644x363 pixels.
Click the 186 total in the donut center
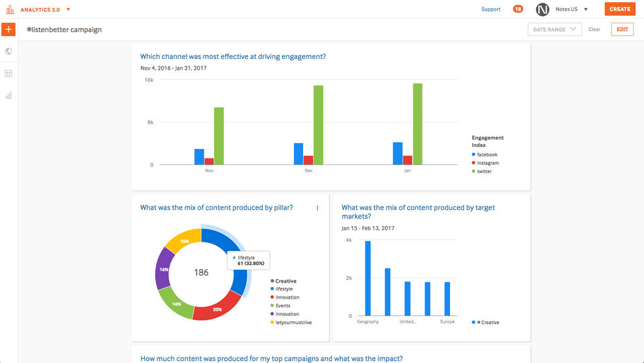pos(201,272)
